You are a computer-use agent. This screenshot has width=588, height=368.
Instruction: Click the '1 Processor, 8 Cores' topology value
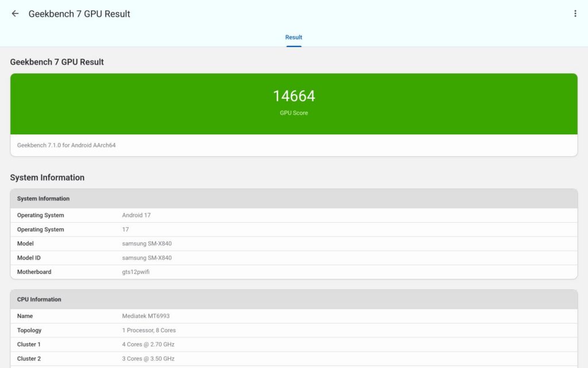(x=149, y=330)
